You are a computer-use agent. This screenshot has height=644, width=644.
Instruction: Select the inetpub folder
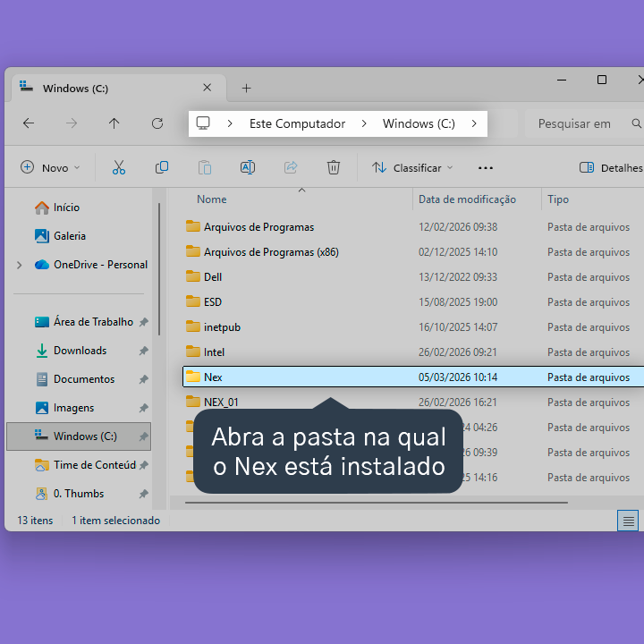click(x=213, y=327)
